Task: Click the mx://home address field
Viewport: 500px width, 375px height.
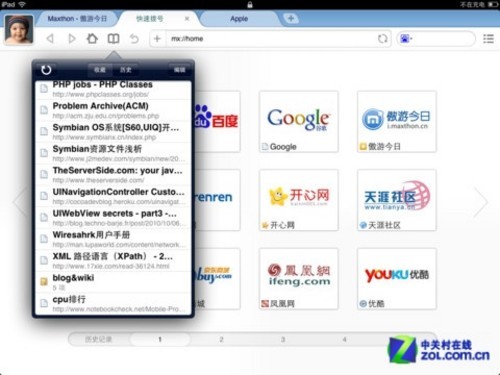Action: [x=270, y=39]
